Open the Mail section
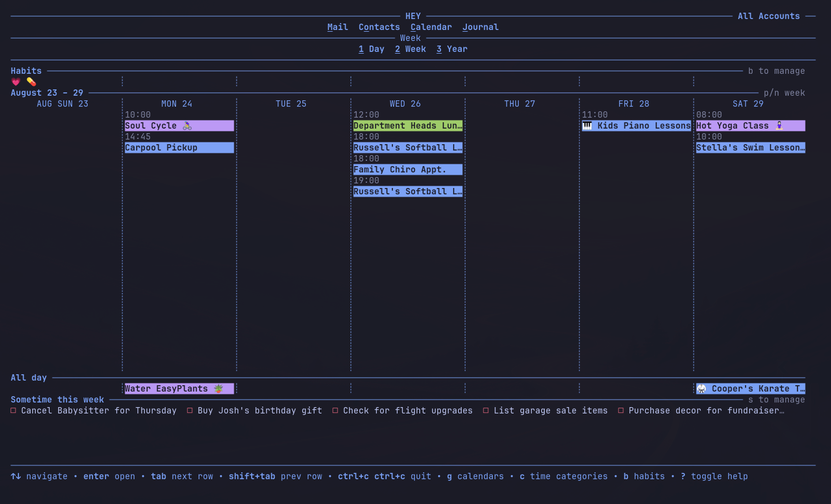The height and width of the screenshot is (504, 831). [338, 27]
